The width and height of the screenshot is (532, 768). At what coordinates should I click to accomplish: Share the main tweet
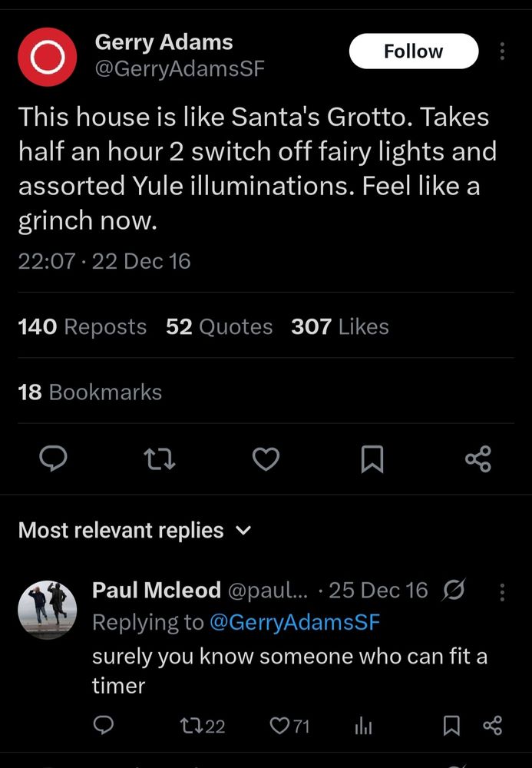[x=477, y=459]
